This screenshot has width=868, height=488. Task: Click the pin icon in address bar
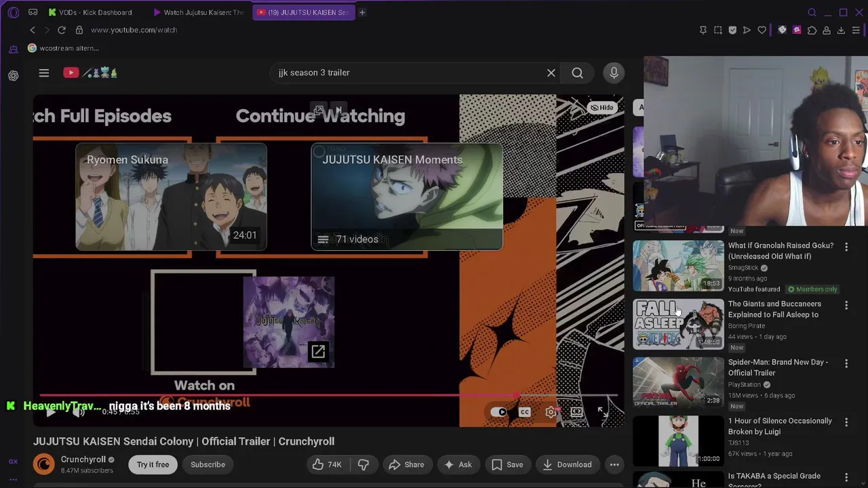click(703, 30)
